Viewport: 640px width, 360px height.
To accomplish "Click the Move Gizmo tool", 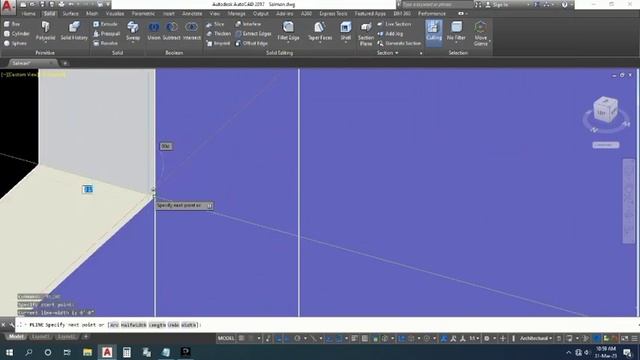I will 480,33.
